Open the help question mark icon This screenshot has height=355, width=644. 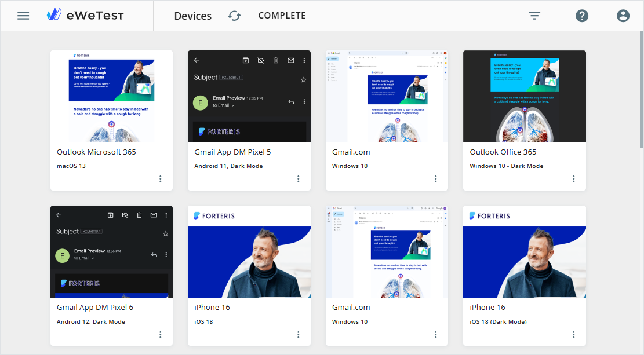click(x=582, y=16)
